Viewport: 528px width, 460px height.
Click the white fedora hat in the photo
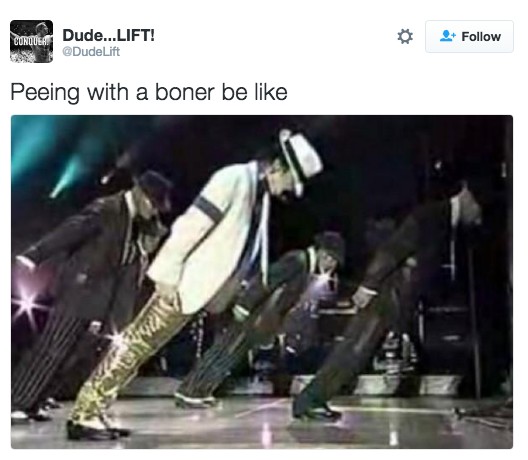click(300, 161)
